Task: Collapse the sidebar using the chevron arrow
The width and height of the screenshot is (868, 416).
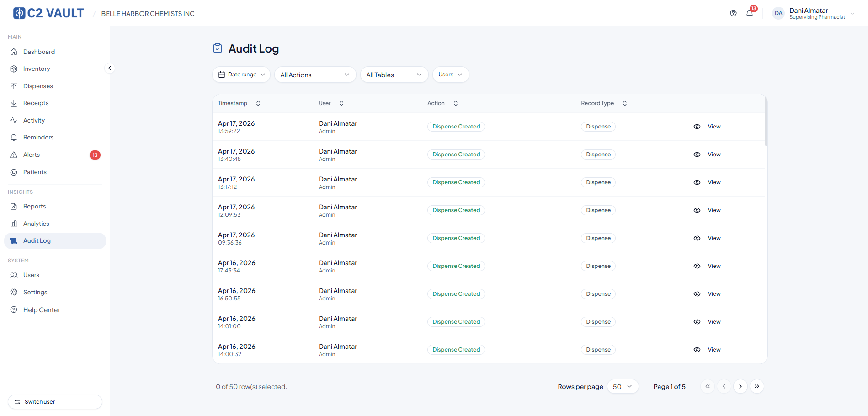Action: point(110,68)
